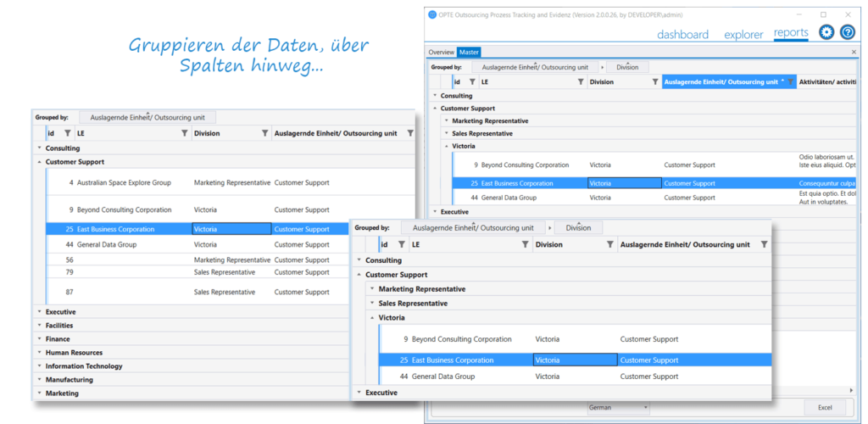Click sort arrow on highlighted Outsourcing unit column
This screenshot has width=868, height=424.
click(x=782, y=81)
